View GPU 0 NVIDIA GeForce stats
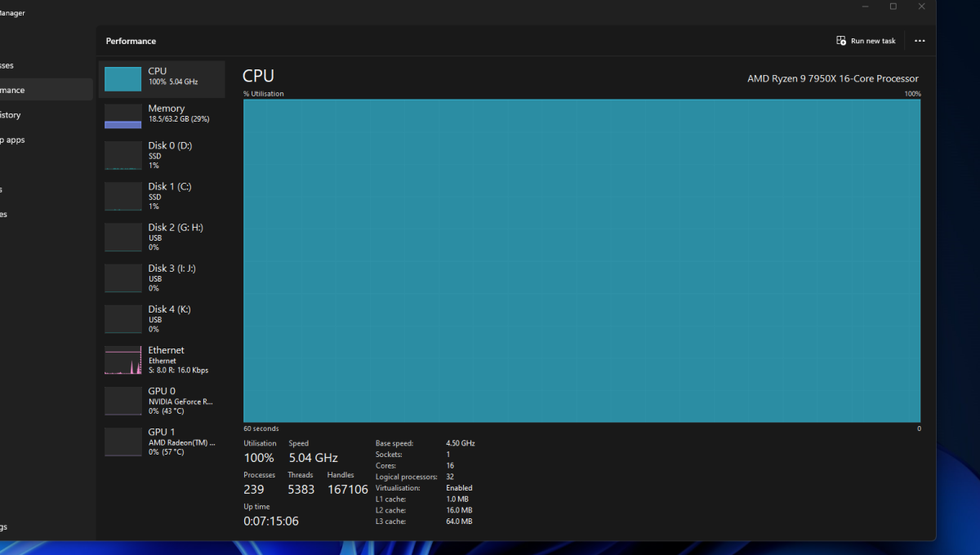 coord(162,401)
